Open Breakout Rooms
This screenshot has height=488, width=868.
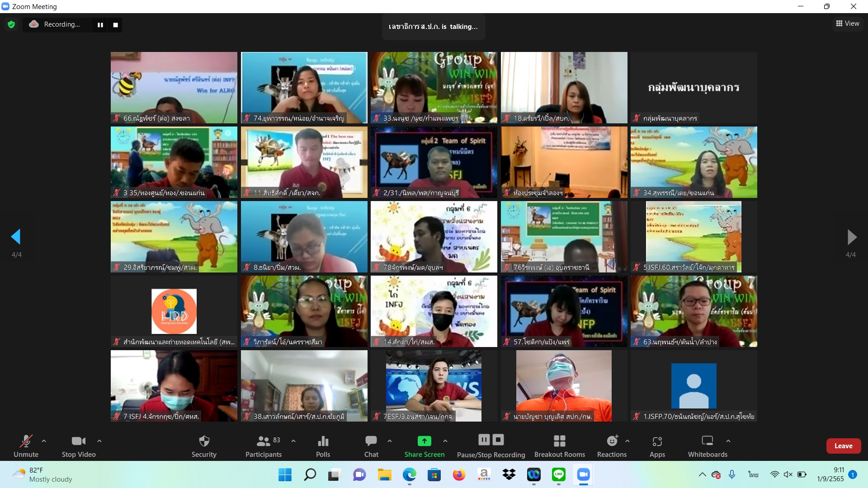(559, 446)
